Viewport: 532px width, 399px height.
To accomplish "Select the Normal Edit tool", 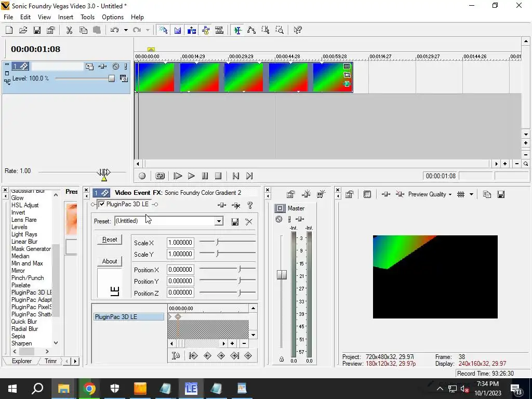I will click(x=237, y=30).
